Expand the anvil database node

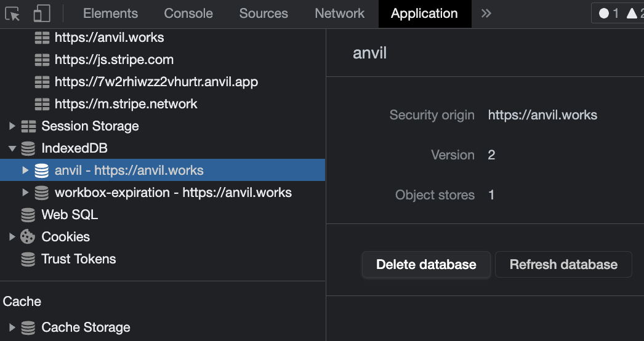[x=25, y=170]
